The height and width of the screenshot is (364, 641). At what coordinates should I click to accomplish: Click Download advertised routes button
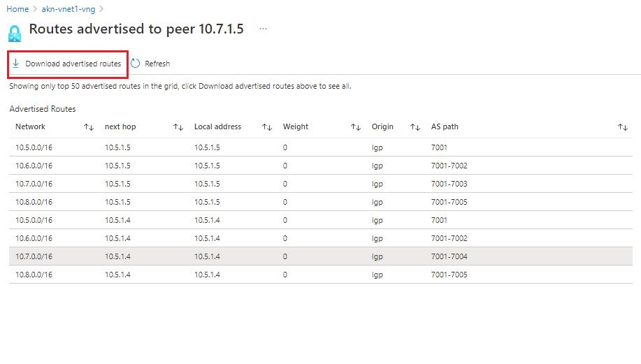click(x=68, y=64)
